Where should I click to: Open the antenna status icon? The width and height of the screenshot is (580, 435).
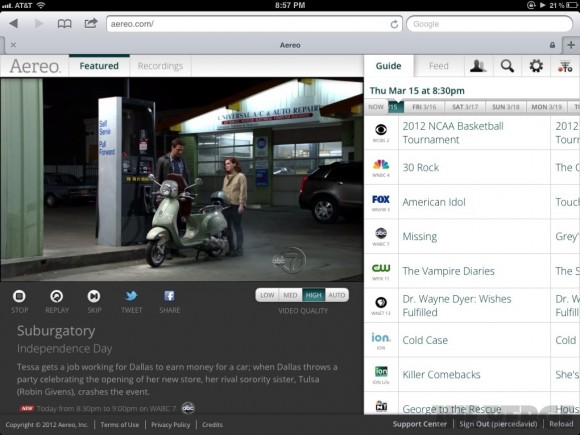pyautogui.click(x=565, y=66)
